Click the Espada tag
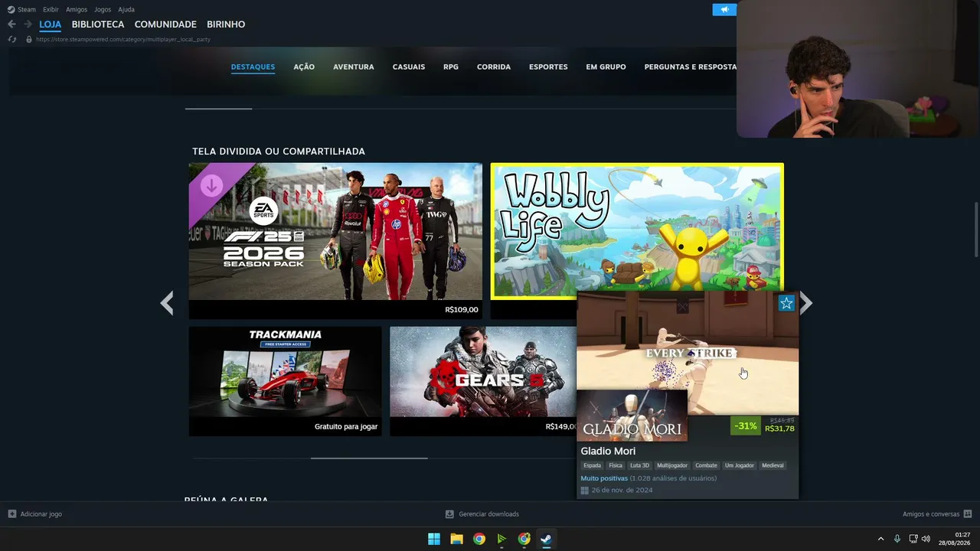Viewport: 980px width, 551px height. click(x=593, y=465)
